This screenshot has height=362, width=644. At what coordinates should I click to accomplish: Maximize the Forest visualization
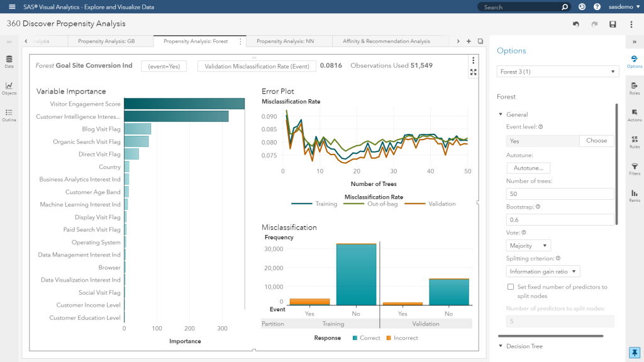pos(473,72)
